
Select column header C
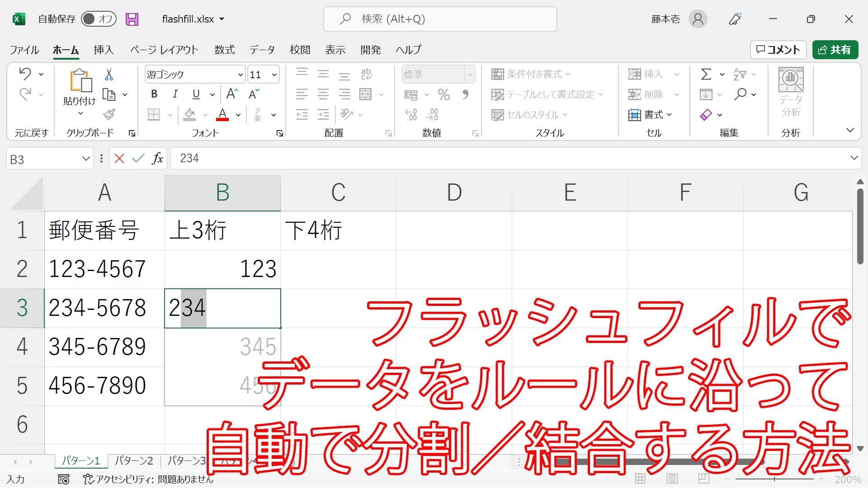pos(338,192)
